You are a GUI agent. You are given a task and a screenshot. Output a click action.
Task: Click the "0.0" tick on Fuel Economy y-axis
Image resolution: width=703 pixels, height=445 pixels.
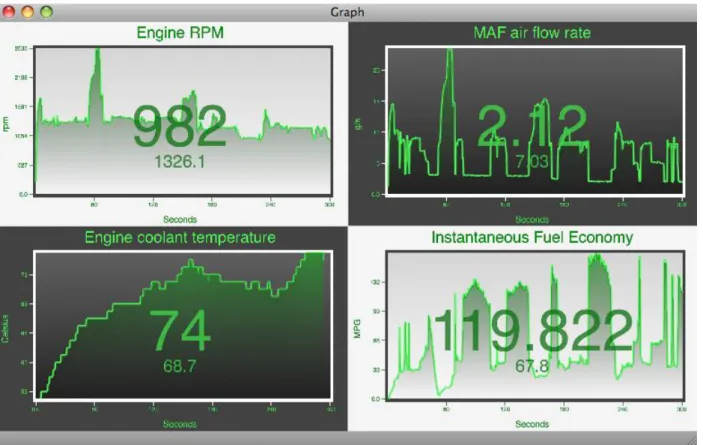(x=375, y=399)
